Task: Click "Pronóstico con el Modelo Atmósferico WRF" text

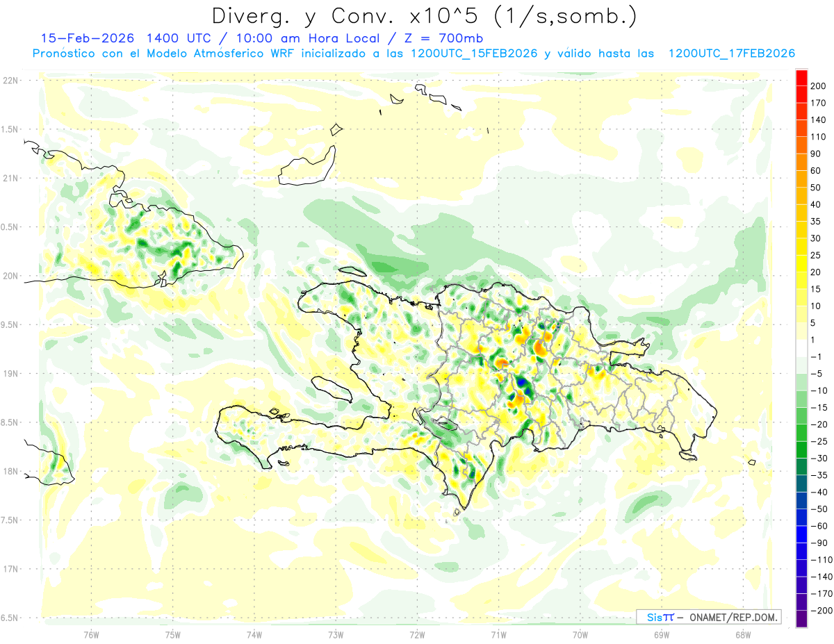Action: (165, 53)
